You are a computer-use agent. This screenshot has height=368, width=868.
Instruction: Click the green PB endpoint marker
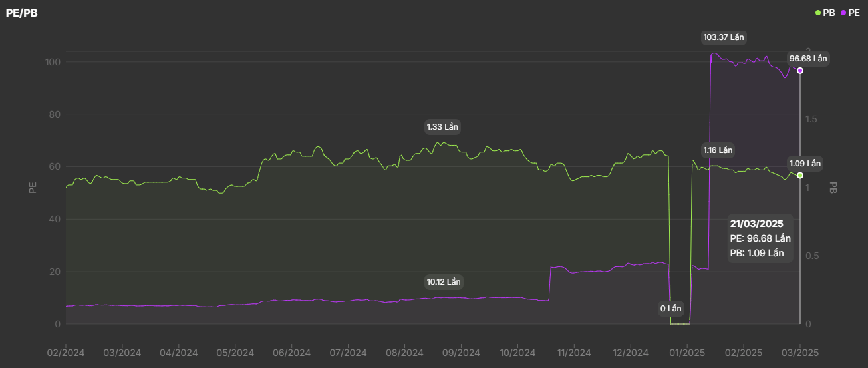pos(800,175)
